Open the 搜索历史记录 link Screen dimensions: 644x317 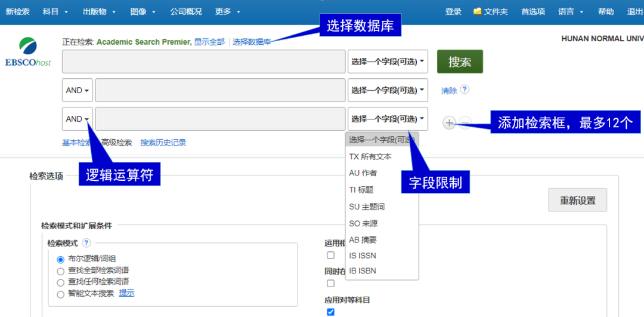[x=163, y=143]
